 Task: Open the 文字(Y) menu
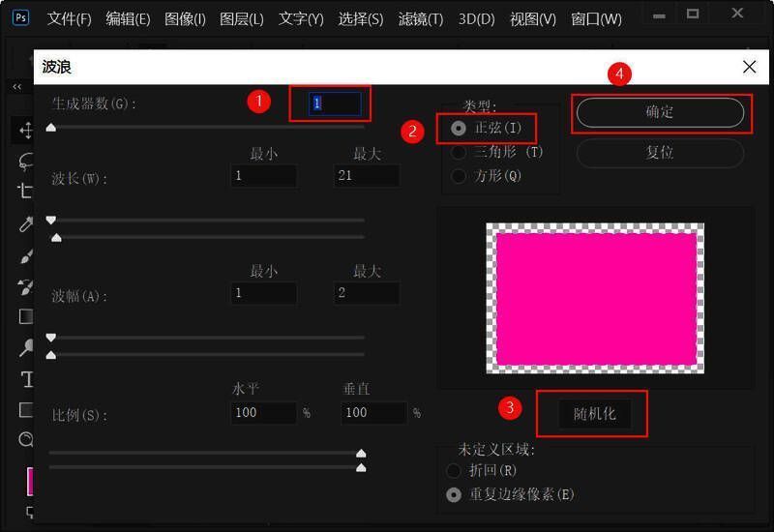point(301,18)
